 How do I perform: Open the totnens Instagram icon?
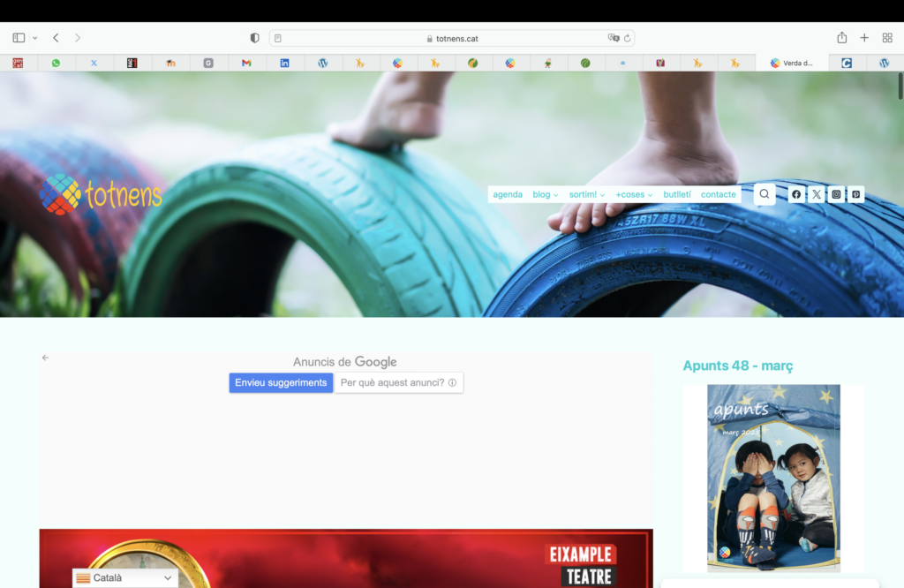coord(836,194)
